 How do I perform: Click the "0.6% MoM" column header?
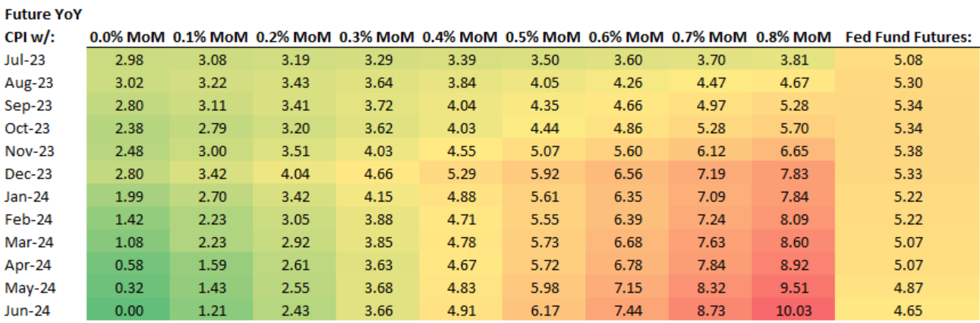coord(626,36)
